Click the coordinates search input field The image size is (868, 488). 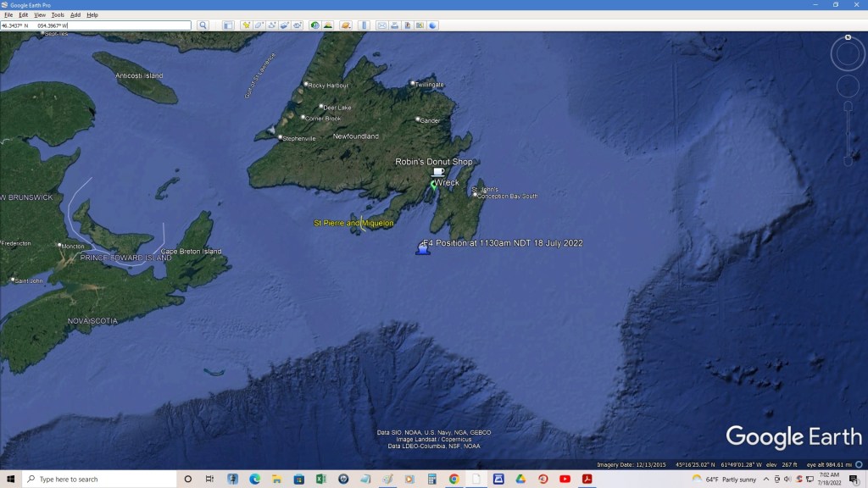click(x=95, y=25)
